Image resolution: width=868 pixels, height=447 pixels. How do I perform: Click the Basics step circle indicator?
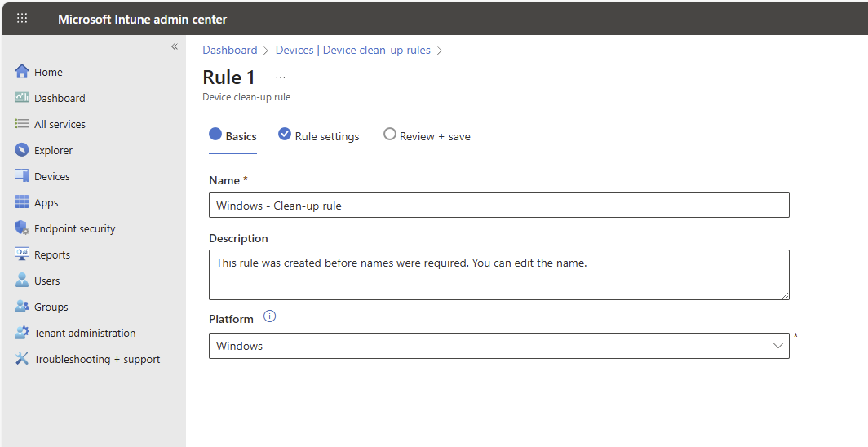215,134
